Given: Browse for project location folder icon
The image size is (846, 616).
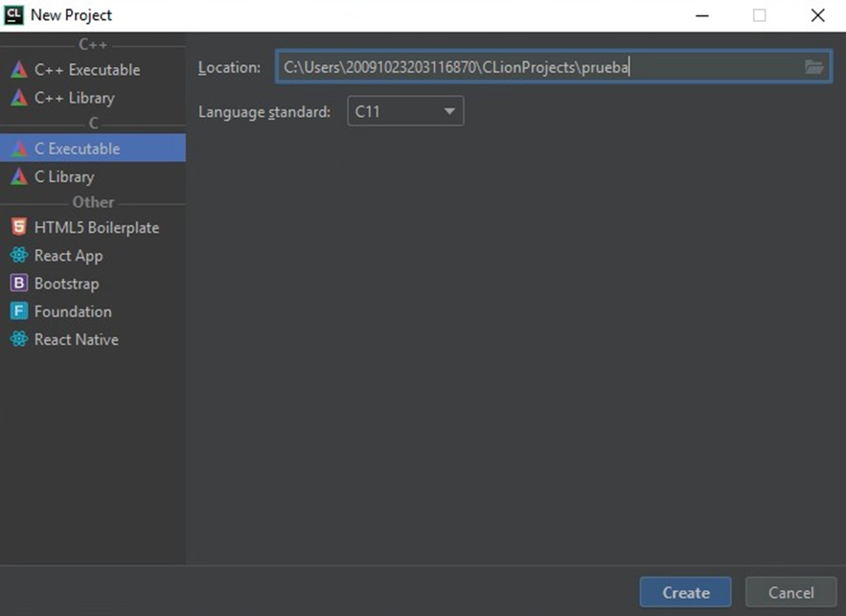Looking at the screenshot, I should tap(813, 67).
